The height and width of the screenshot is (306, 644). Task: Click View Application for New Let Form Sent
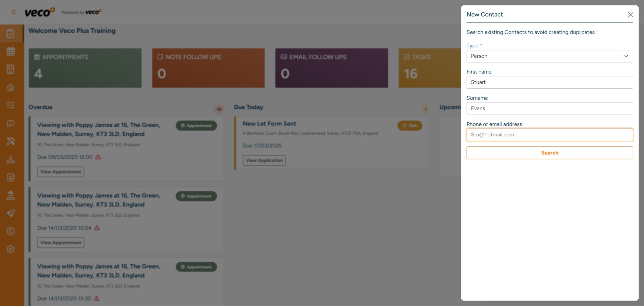[264, 160]
